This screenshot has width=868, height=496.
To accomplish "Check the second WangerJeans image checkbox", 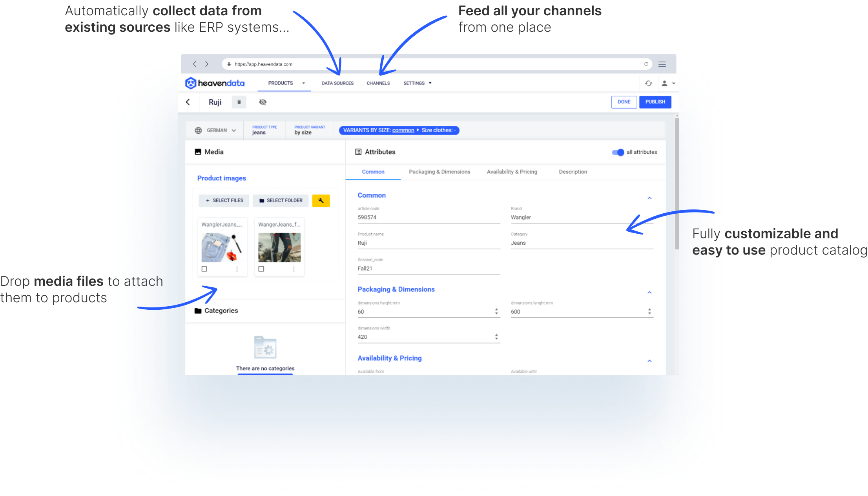I will point(261,269).
